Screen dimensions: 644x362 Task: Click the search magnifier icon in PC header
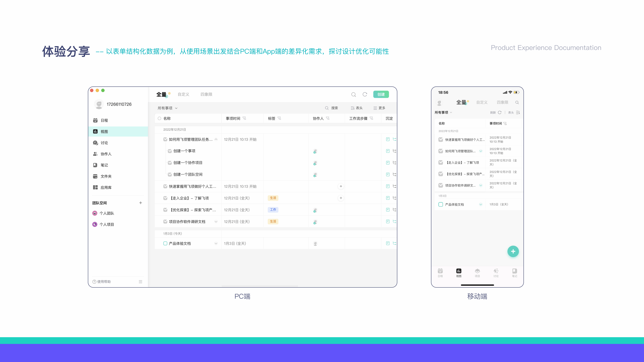(x=354, y=94)
